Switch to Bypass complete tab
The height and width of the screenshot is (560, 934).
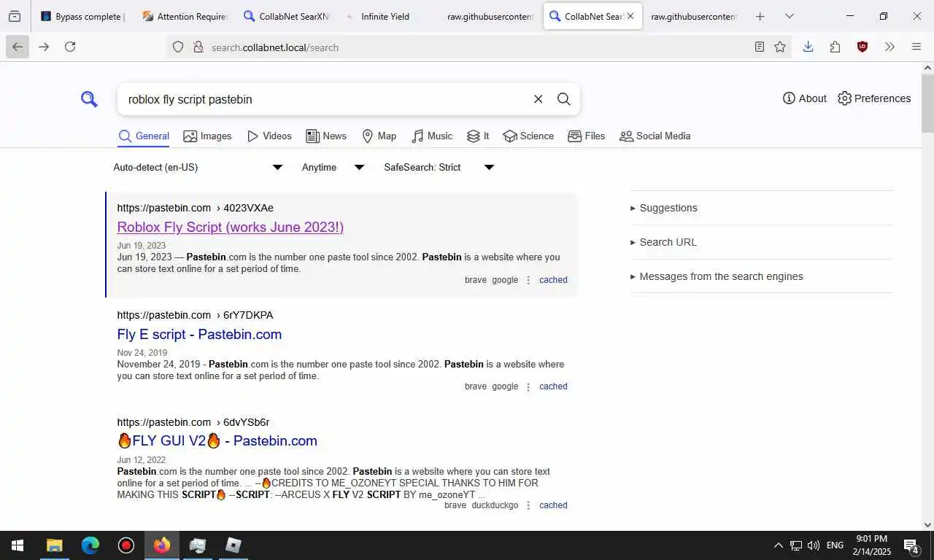tap(84, 16)
